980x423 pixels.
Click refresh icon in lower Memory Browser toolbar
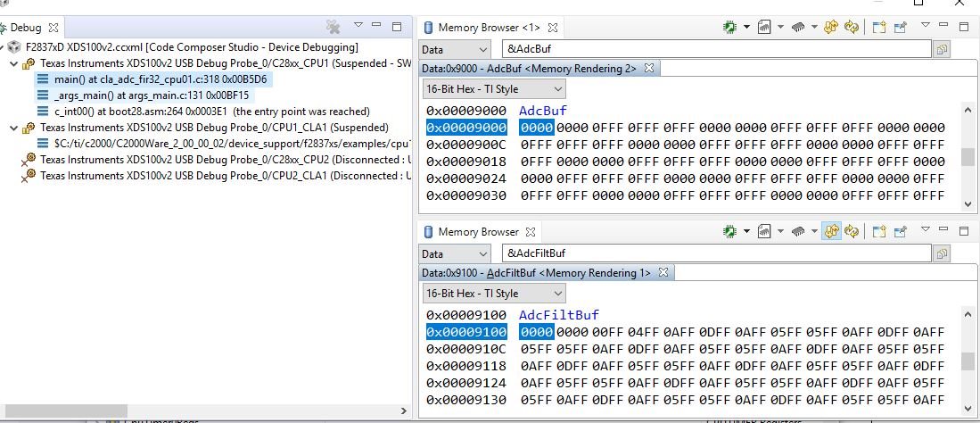[x=851, y=231]
